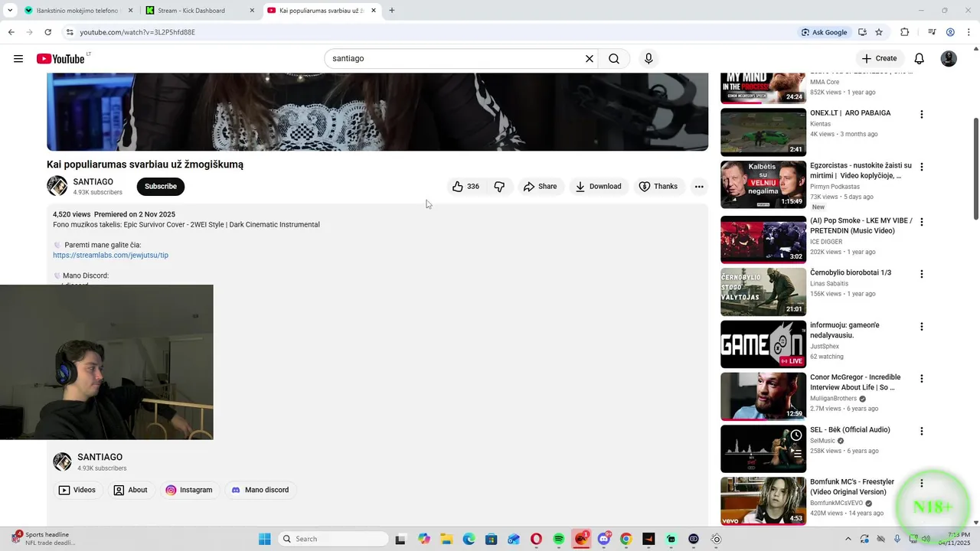
Task: Open the browser extensions puzzle icon
Action: tap(905, 32)
